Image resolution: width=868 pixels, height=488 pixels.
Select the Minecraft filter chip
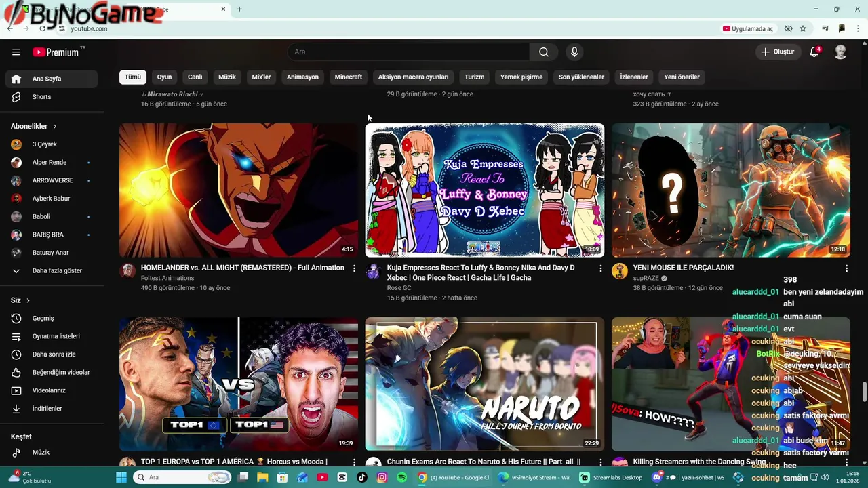349,77
